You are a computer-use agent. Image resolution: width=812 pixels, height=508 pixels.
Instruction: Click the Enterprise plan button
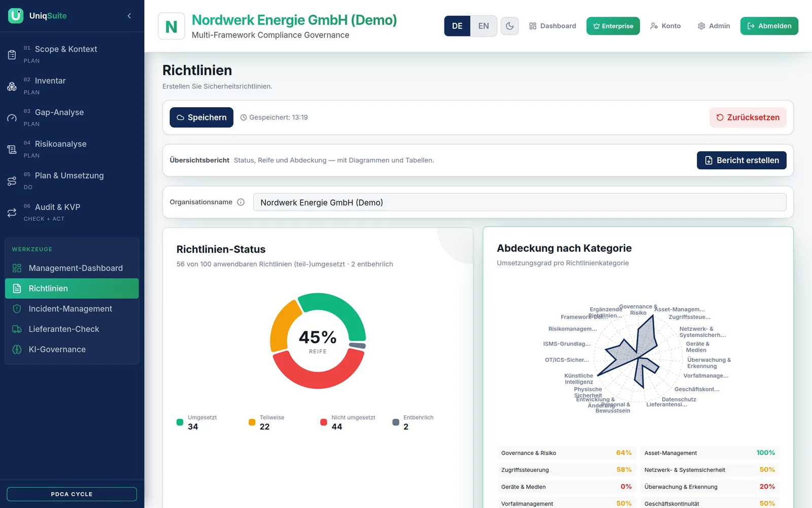[x=613, y=26]
